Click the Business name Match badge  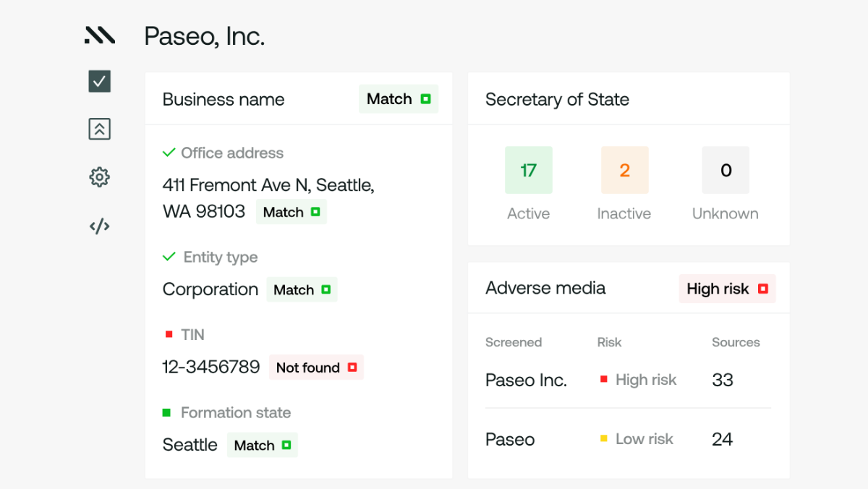pos(398,99)
